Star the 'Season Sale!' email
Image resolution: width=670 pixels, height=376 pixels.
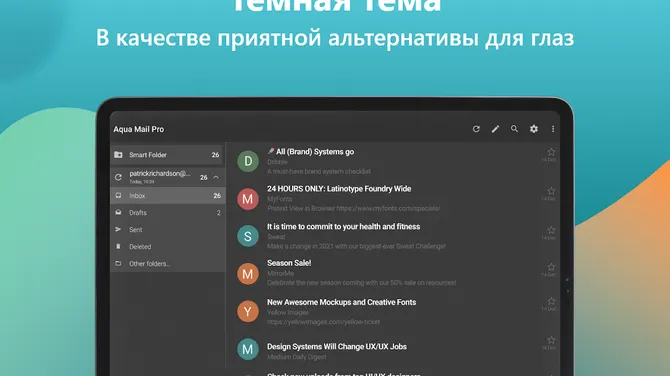[x=551, y=267]
